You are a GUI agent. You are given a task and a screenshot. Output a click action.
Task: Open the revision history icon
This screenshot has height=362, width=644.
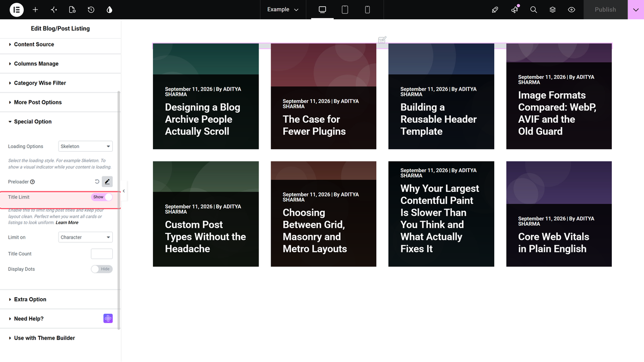coord(91,10)
